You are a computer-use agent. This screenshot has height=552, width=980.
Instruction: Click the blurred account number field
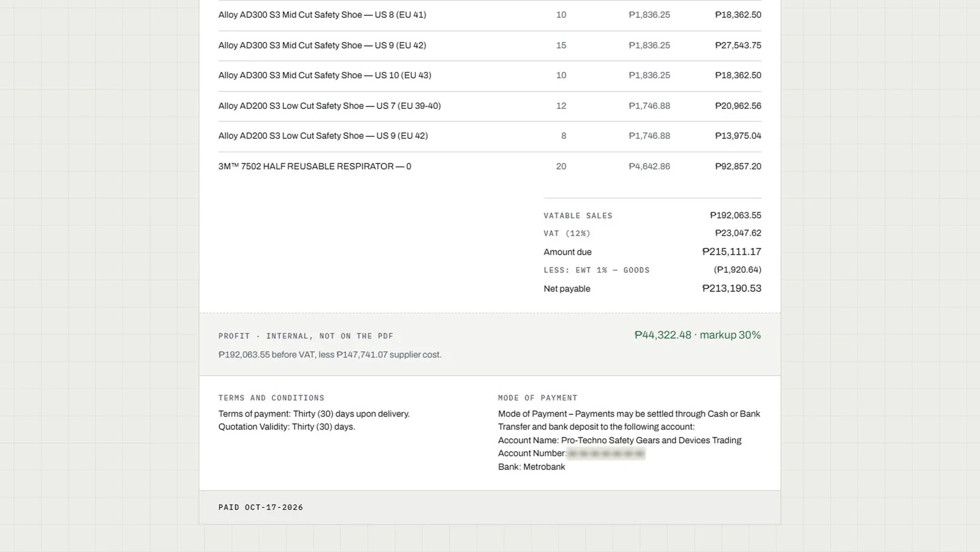click(606, 453)
